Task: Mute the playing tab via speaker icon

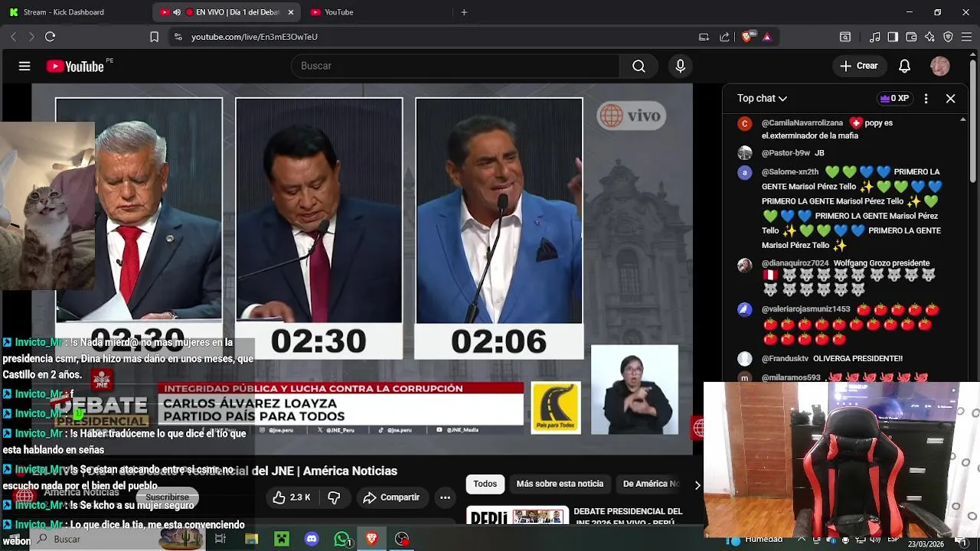Action: click(x=177, y=12)
